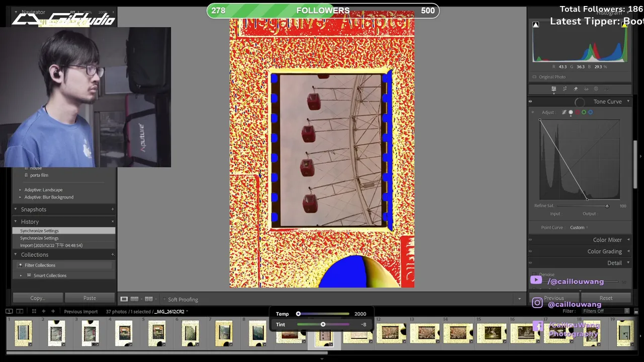Collapse the Snapshots panel triangle

tap(16, 209)
